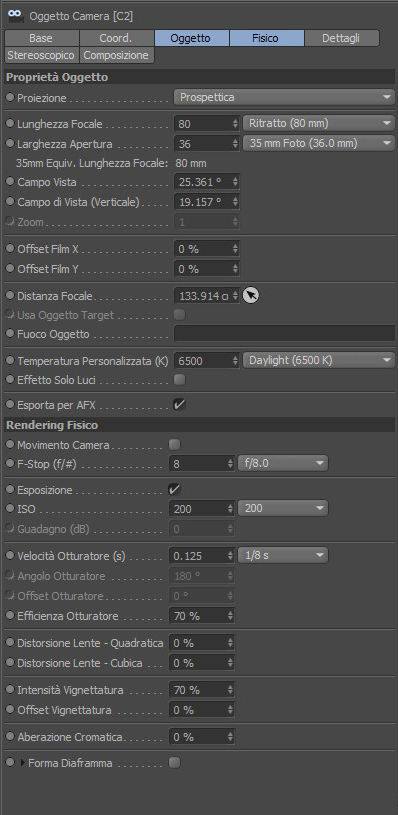Click the Distanza Focale picker arrow icon
The width and height of the screenshot is (398, 815).
251,296
